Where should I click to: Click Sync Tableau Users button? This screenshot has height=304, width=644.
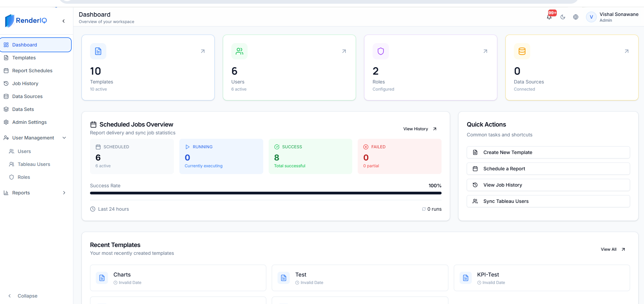click(548, 201)
